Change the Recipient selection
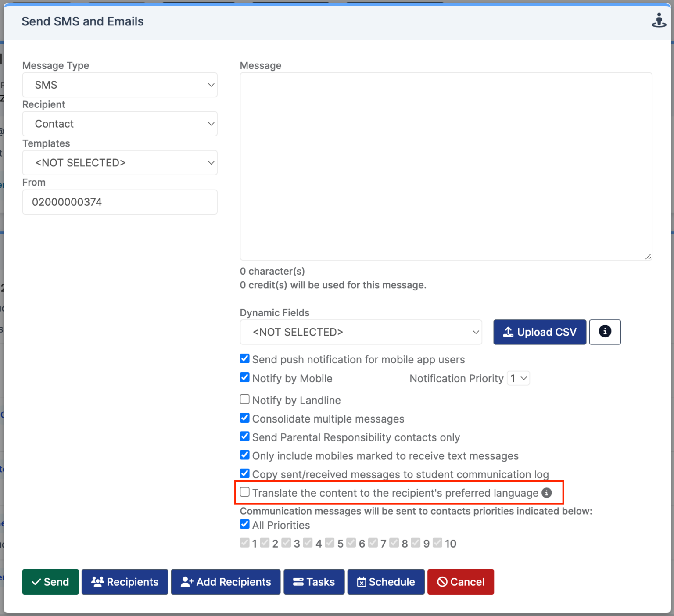This screenshot has height=616, width=674. 119,124
